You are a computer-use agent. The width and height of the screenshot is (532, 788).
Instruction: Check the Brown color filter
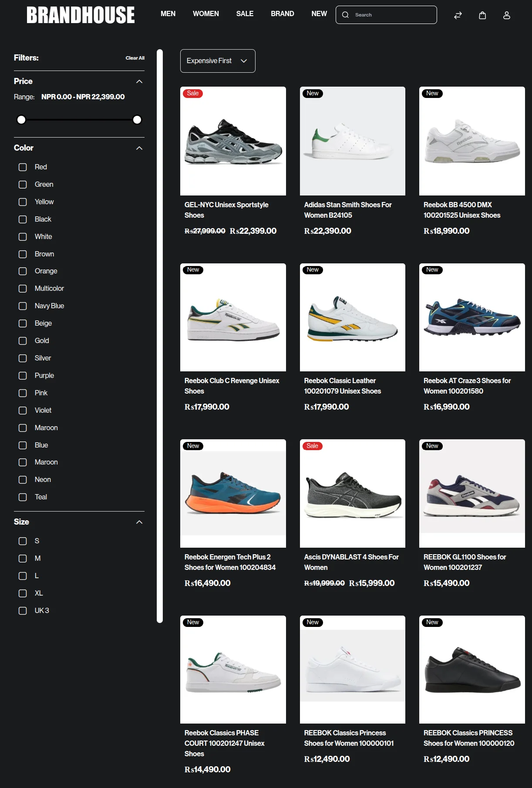(23, 254)
